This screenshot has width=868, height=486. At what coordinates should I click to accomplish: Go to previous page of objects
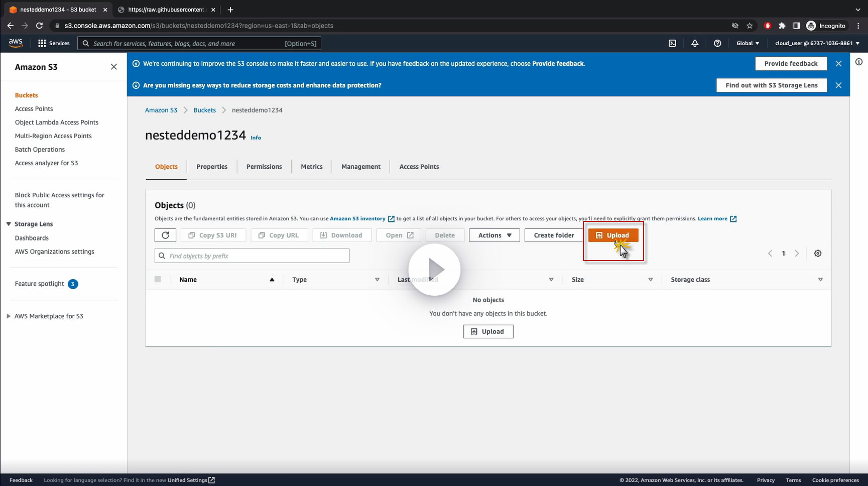(770, 254)
